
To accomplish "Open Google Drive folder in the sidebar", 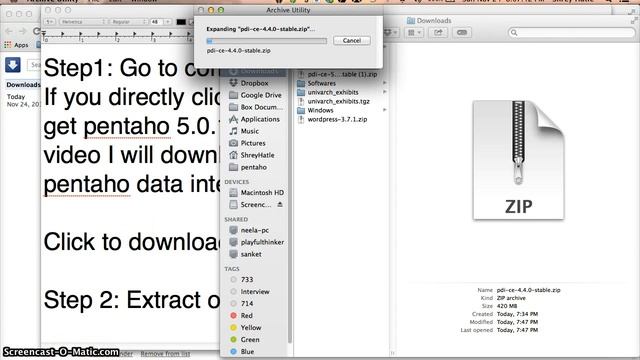I will click(x=260, y=95).
